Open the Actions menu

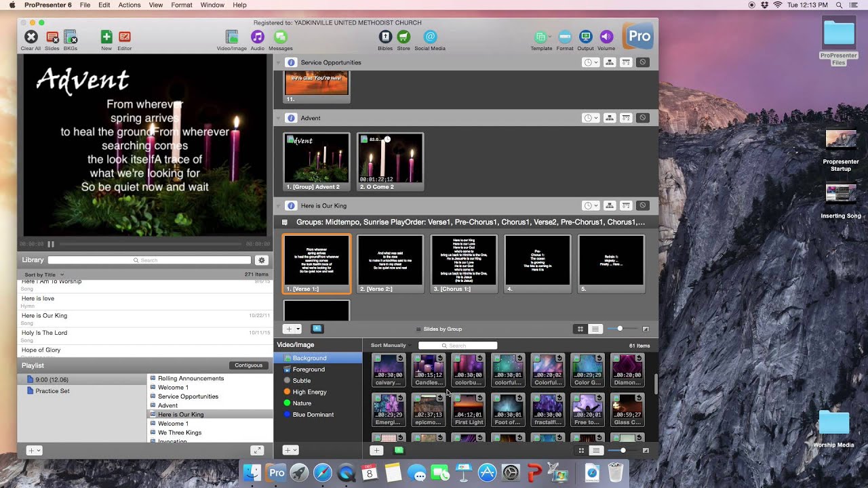click(x=130, y=5)
